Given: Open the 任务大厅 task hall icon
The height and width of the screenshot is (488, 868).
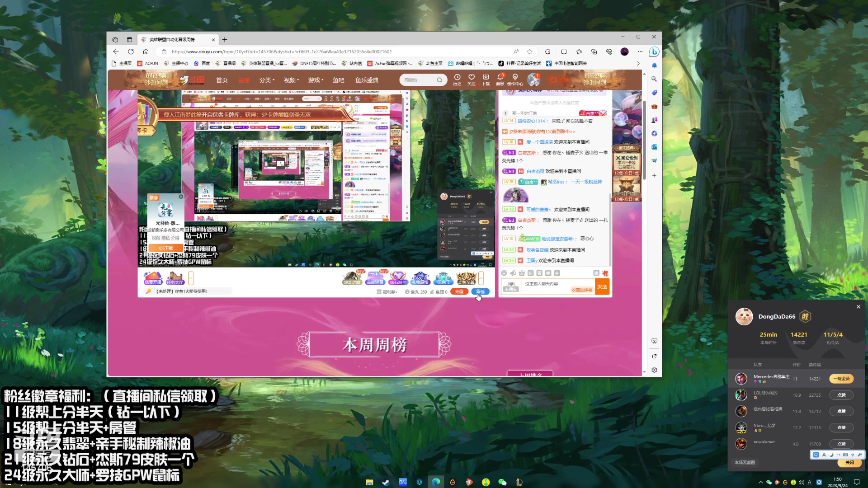Looking at the screenshot, I should pyautogui.click(x=175, y=278).
